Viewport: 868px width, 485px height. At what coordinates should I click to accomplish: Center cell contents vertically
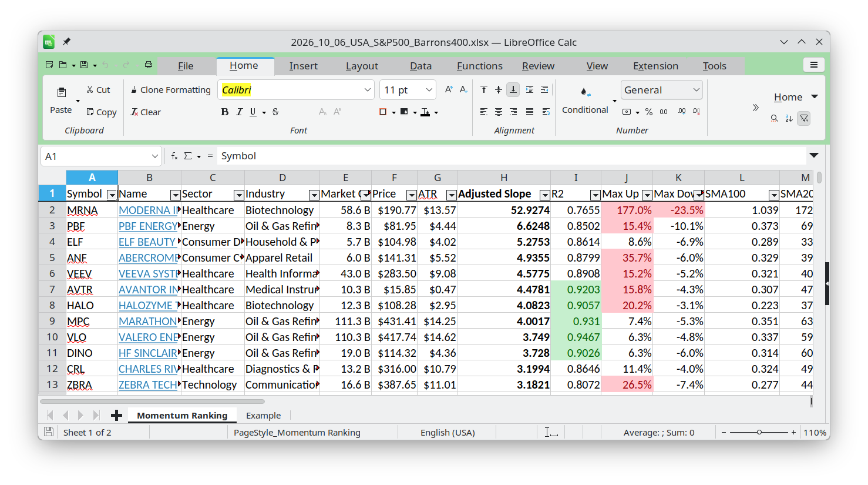pyautogui.click(x=498, y=89)
